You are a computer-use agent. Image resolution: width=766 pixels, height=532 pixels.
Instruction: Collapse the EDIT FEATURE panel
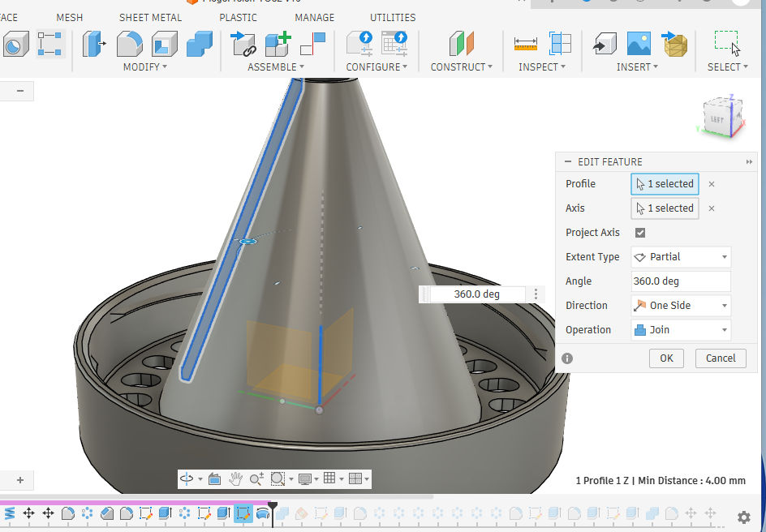(x=566, y=161)
